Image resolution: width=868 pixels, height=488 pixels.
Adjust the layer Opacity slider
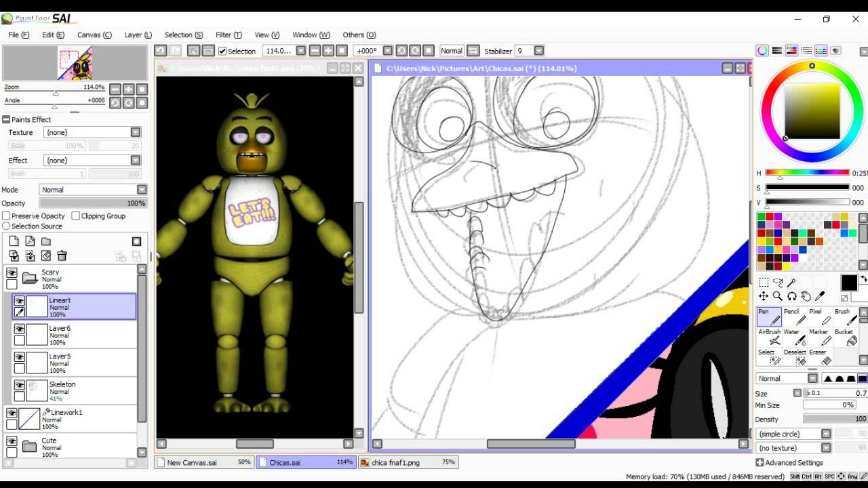[x=94, y=203]
